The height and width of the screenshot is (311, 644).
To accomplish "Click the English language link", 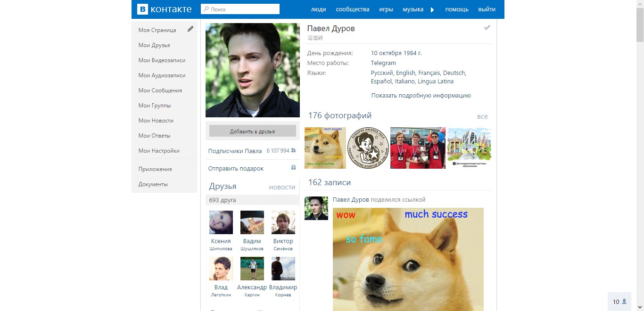I will [405, 73].
